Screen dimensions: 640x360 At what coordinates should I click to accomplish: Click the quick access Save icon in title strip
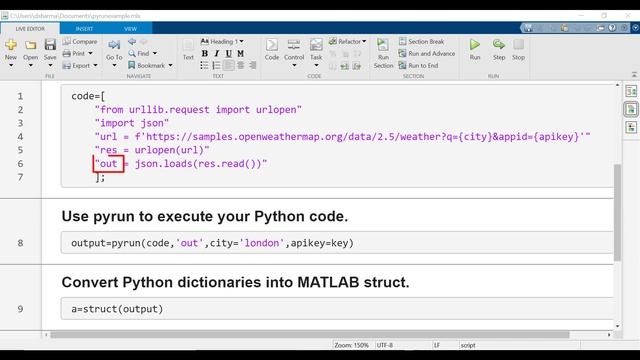pos(528,28)
